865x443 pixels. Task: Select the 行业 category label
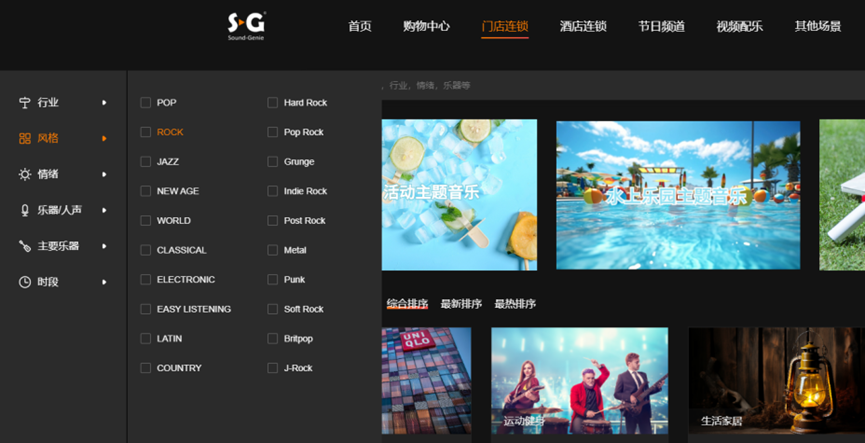pyautogui.click(x=48, y=103)
